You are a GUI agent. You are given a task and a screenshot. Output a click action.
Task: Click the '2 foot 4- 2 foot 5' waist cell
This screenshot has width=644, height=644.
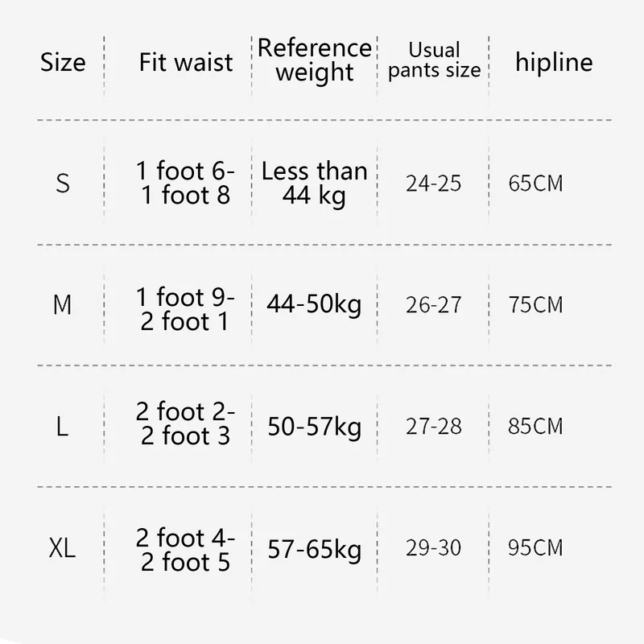pyautogui.click(x=186, y=549)
